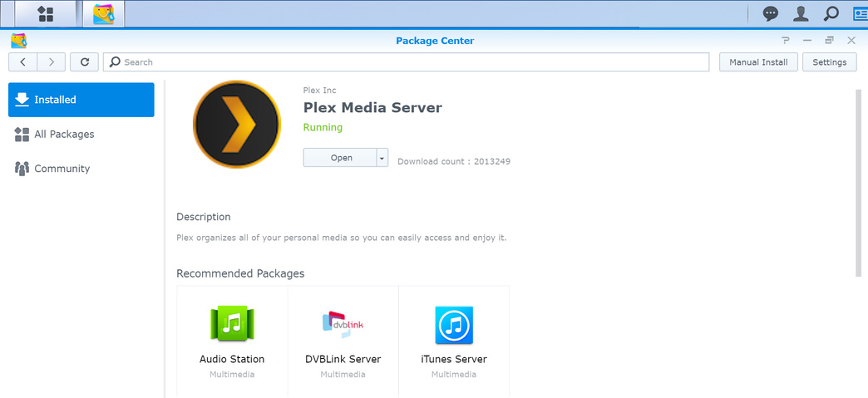This screenshot has width=868, height=398.
Task: Open notifications chat bubble icon
Action: tap(771, 14)
